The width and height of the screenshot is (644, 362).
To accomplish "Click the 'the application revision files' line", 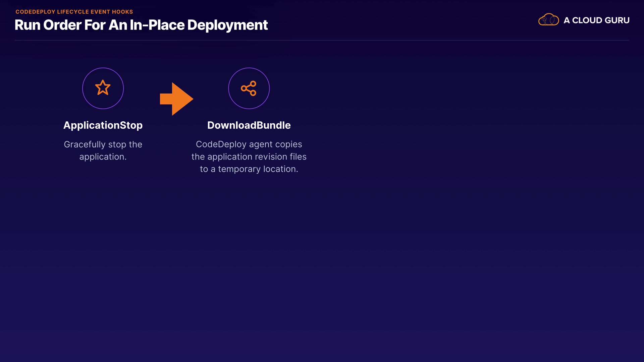I will click(x=249, y=157).
